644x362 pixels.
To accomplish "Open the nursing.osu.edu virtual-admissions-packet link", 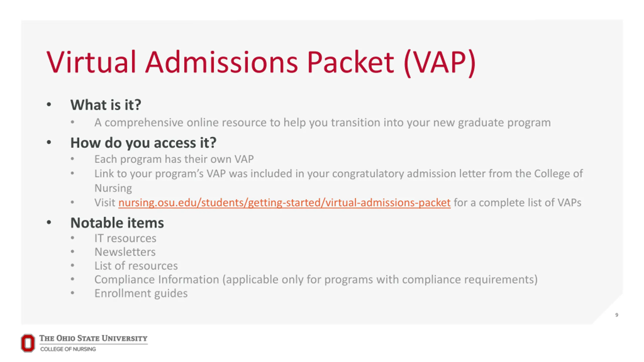I will (x=284, y=203).
